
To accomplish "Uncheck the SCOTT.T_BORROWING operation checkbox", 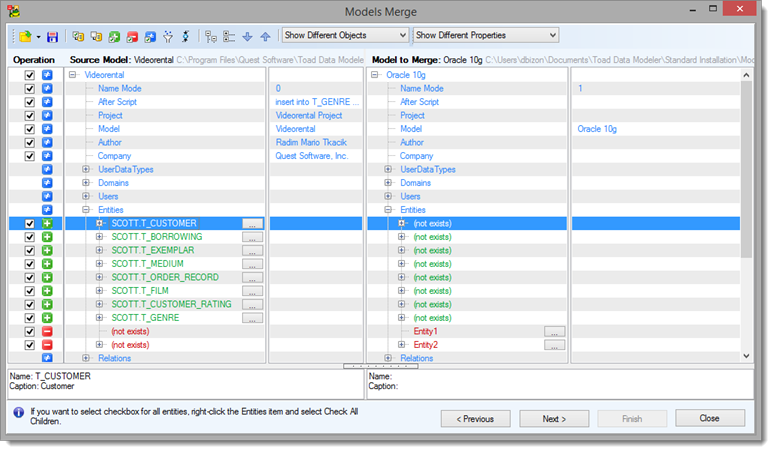I will tap(30, 237).
